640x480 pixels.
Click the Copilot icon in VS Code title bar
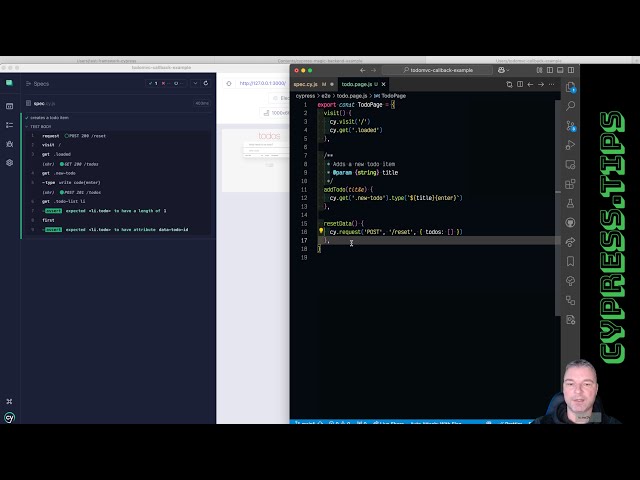click(501, 70)
